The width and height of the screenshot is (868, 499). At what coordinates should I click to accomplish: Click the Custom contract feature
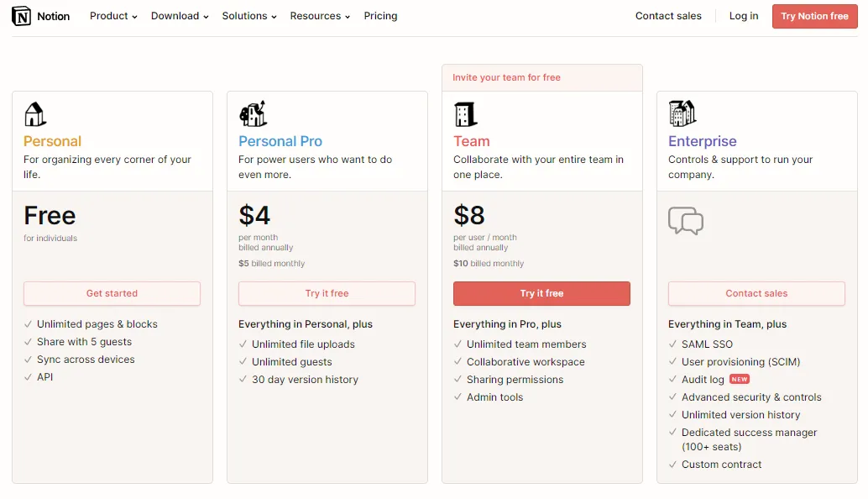[x=721, y=464]
